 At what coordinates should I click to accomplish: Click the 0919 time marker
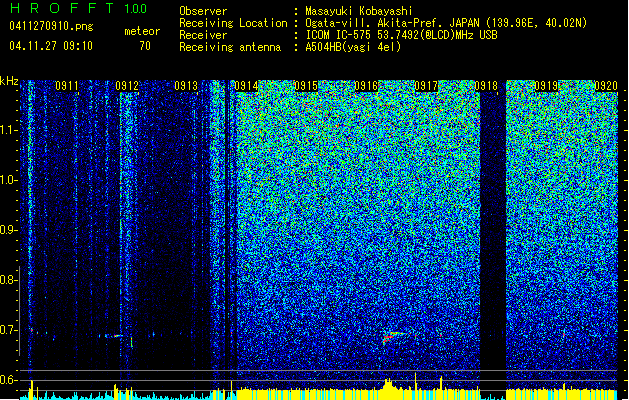[546, 86]
